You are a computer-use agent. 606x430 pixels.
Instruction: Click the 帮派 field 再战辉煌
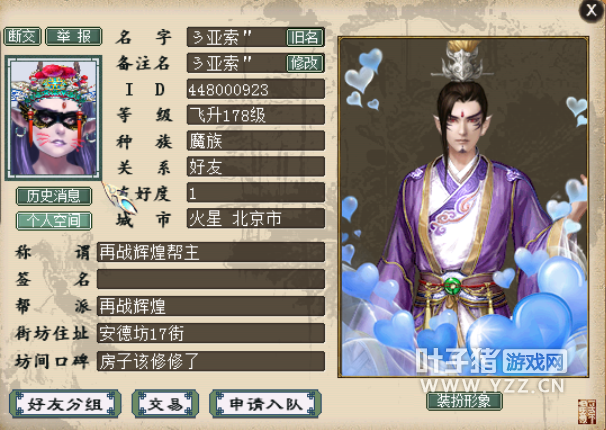pyautogui.click(x=211, y=306)
